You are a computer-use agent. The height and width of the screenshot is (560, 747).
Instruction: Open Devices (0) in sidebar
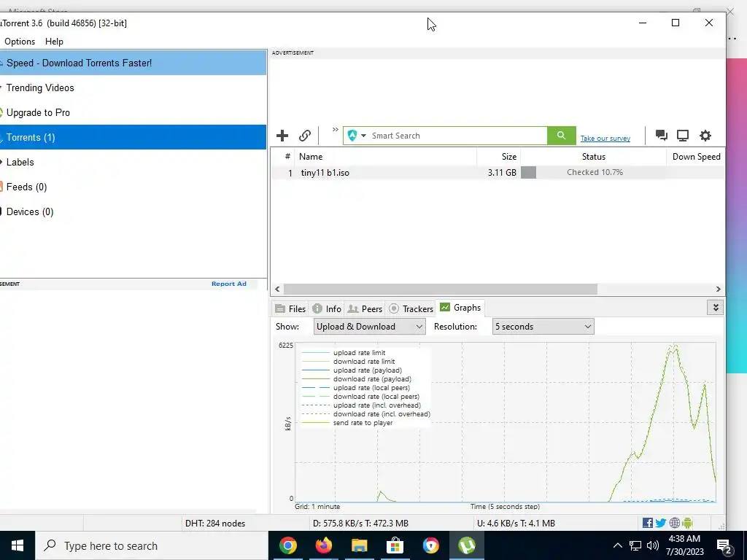click(133, 211)
